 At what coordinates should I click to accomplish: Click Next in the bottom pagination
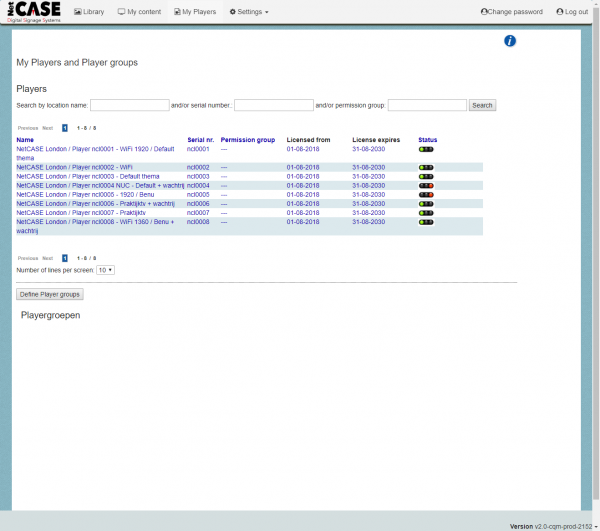tap(47, 258)
